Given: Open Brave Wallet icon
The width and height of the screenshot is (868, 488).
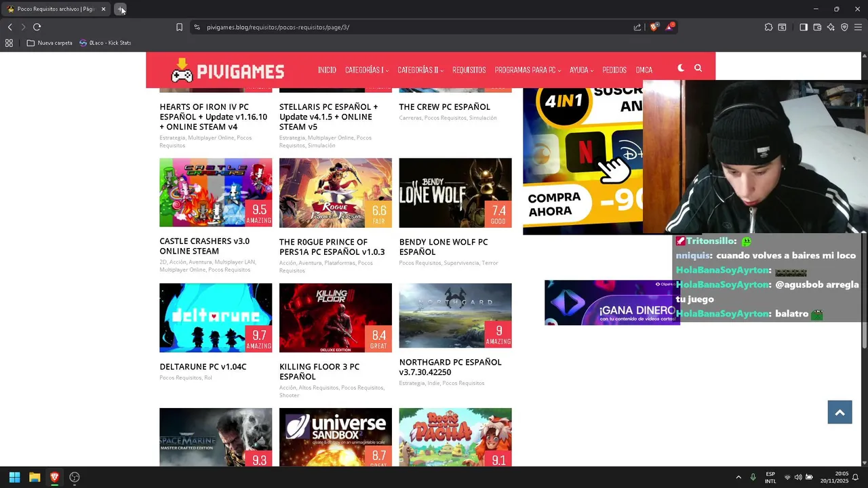Looking at the screenshot, I should (817, 27).
